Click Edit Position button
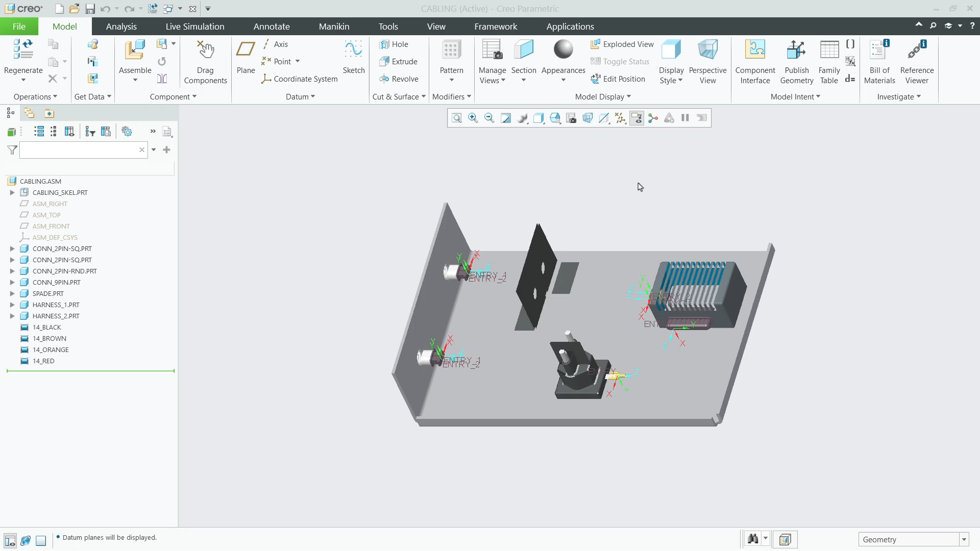 [618, 79]
